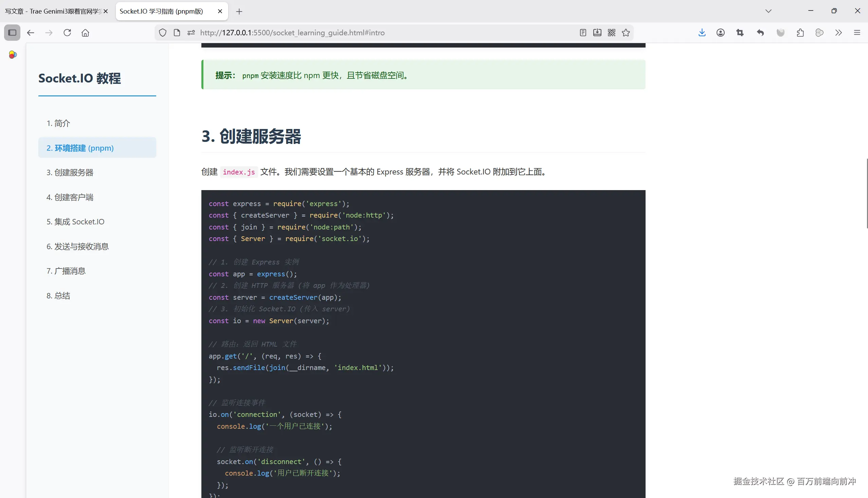The image size is (868, 498).
Task: Open the Downloads panel via blue download icon
Action: click(702, 33)
